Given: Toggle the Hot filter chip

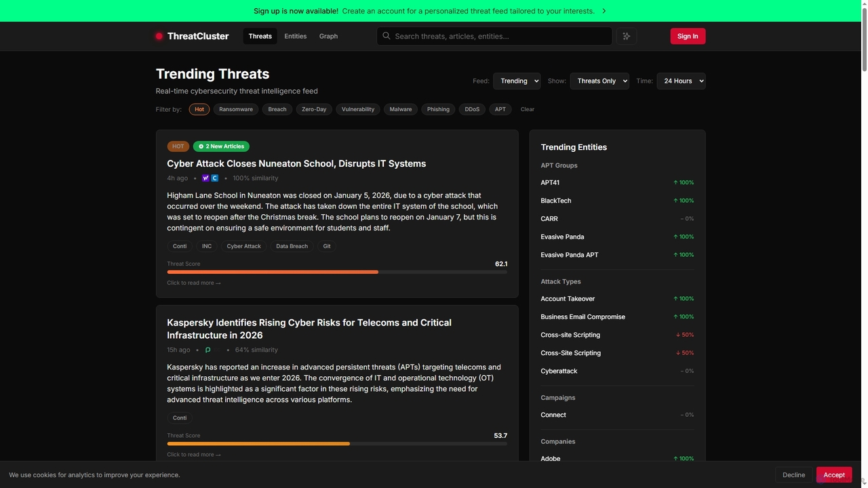Looking at the screenshot, I should (x=199, y=109).
